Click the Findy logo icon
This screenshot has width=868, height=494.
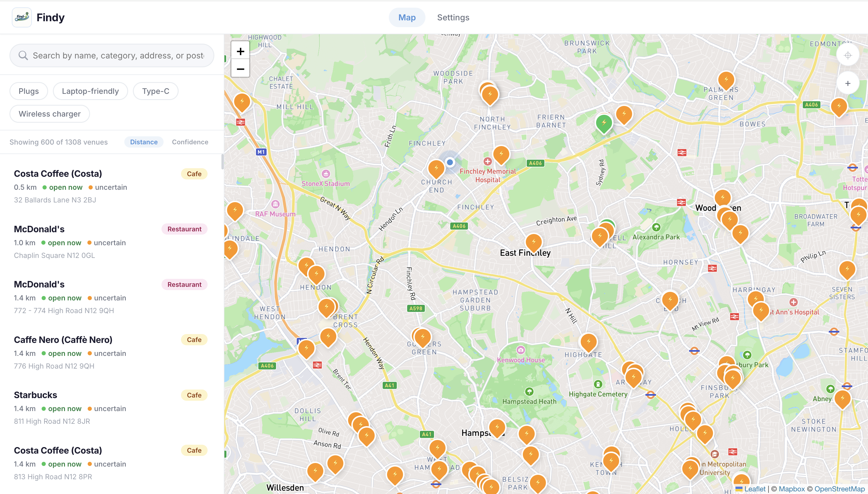point(22,17)
